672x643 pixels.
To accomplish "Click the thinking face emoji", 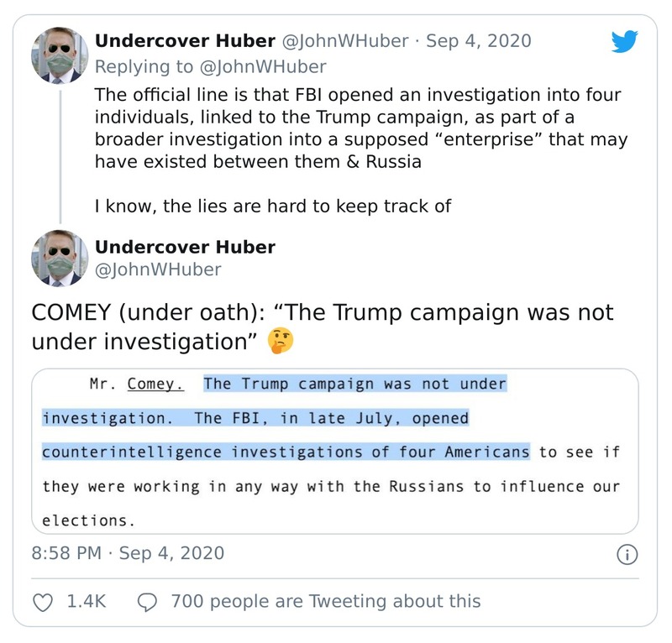I will (x=277, y=342).
